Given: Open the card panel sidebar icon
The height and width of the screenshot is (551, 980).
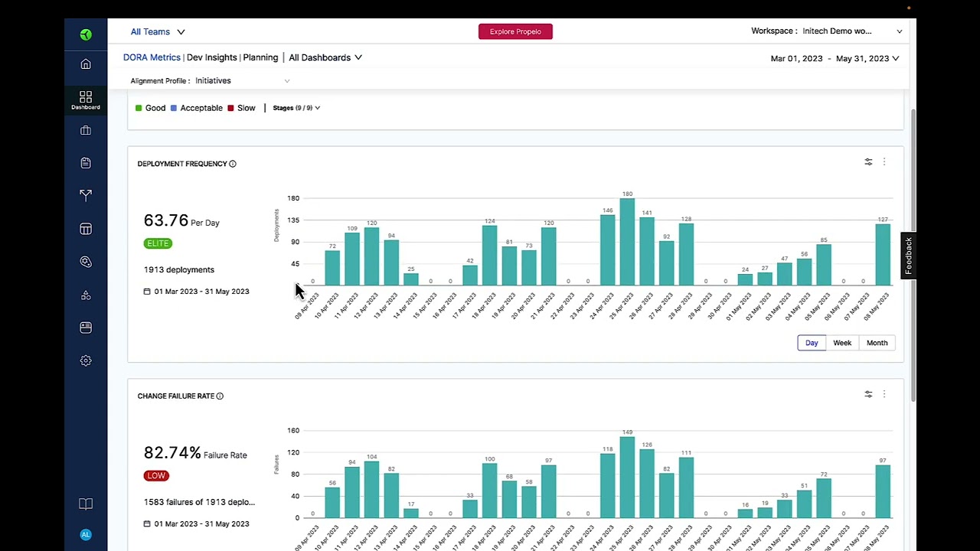Looking at the screenshot, I should click(x=86, y=328).
